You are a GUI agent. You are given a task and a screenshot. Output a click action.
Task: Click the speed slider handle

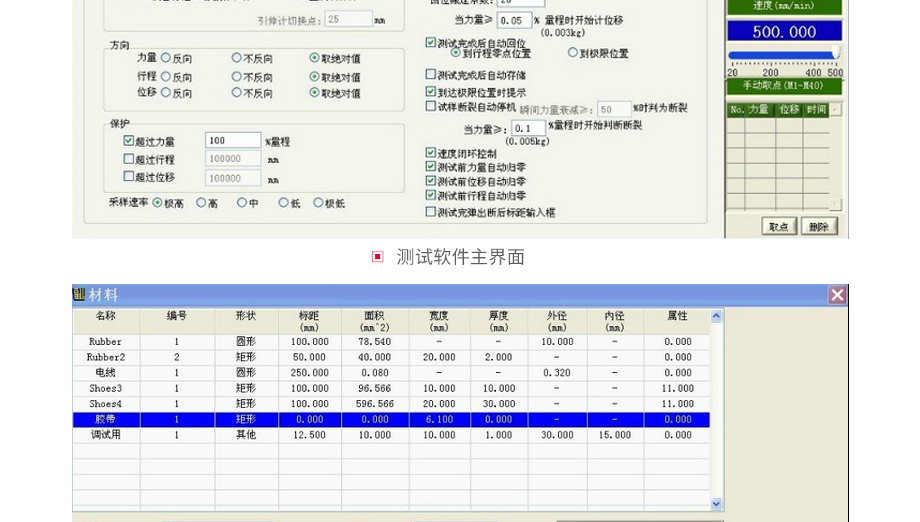835,54
